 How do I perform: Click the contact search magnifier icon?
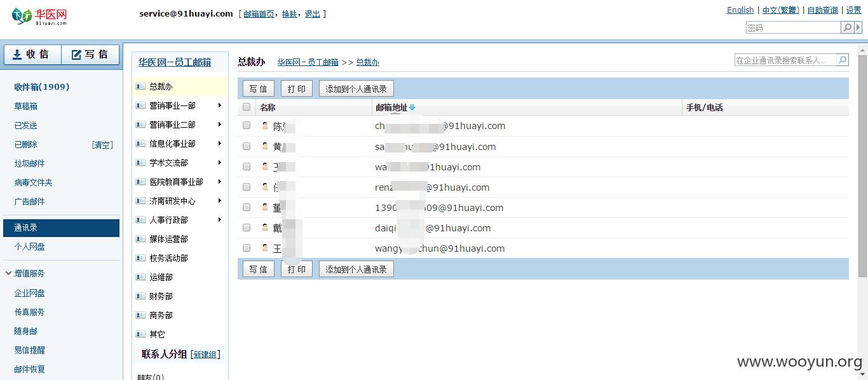(843, 60)
